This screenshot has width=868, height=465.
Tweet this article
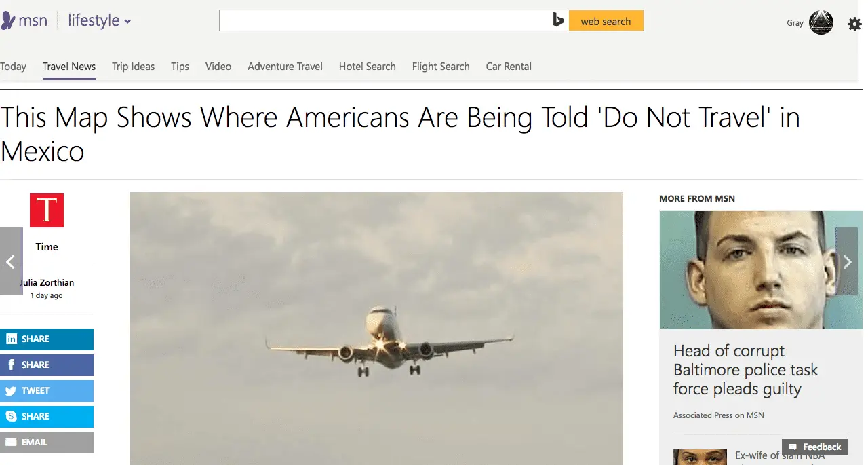(47, 390)
